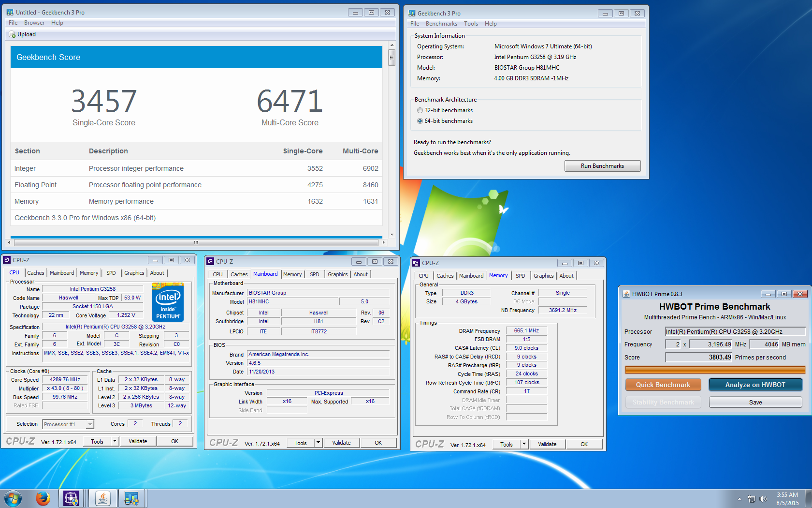This screenshot has width=812, height=508.
Task: Switch to SPD tab in CPU-Z Memory window
Action: click(520, 276)
